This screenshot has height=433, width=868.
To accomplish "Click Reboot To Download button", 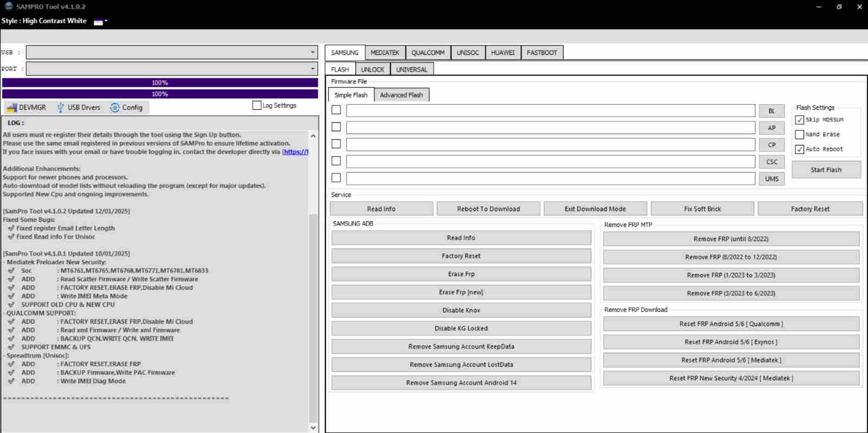I will click(488, 209).
